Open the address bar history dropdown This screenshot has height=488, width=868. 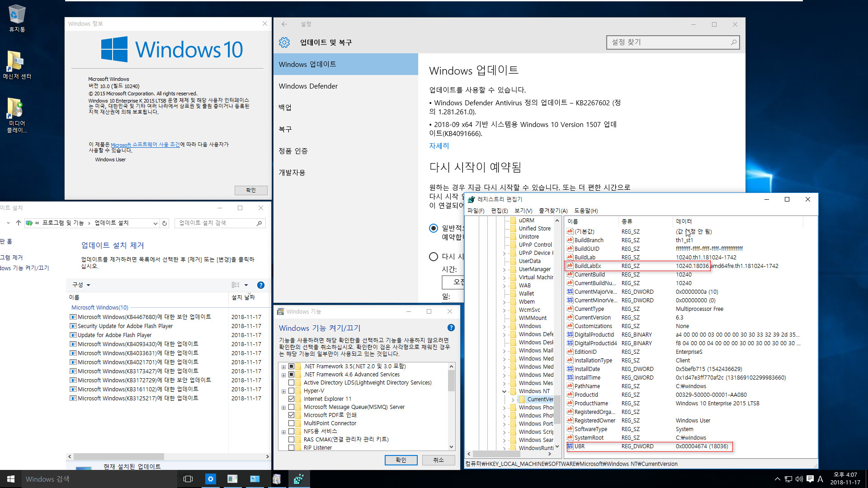155,223
